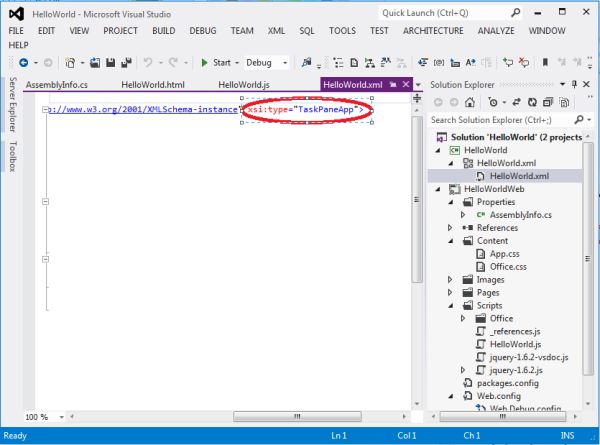
Task: Expand the Images folder
Action: pyautogui.click(x=450, y=280)
